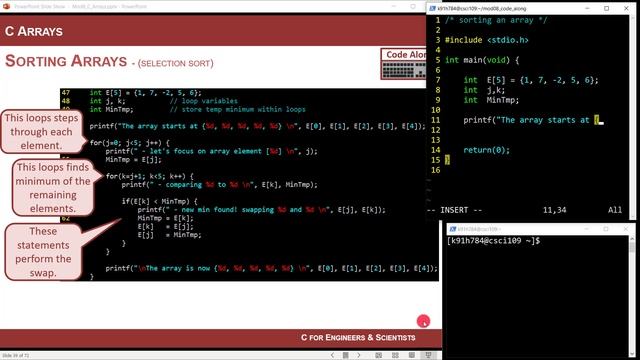Viewport: 640px width, 360px height.
Task: Click the PuTTY icon of mod08_code_along terminal
Action: click(x=433, y=8)
